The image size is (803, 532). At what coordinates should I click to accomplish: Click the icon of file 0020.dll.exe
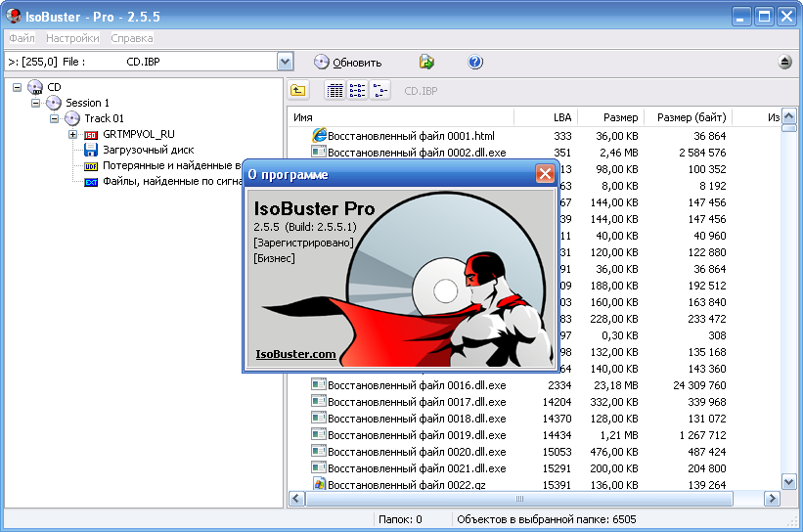319,451
